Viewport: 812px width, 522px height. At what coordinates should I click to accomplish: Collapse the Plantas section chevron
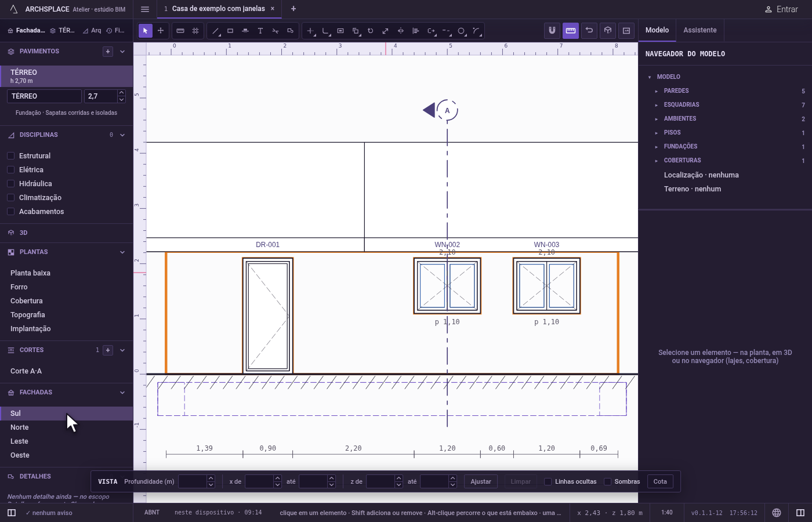(x=122, y=252)
